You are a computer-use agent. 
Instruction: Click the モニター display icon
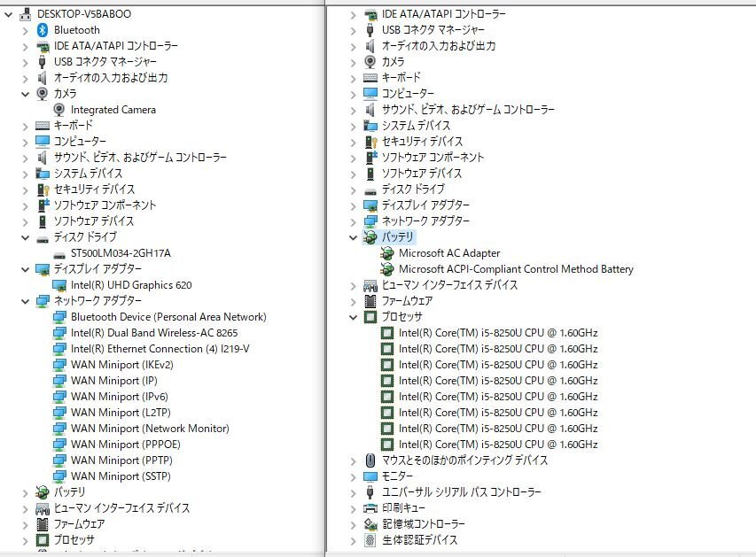tap(370, 476)
